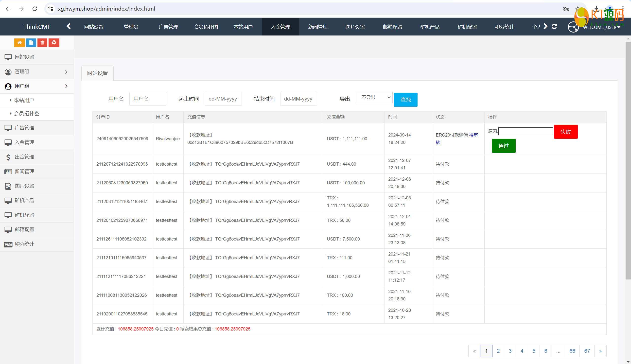Open 新闻管理 in the top menu
The height and width of the screenshot is (364, 631).
point(318,27)
